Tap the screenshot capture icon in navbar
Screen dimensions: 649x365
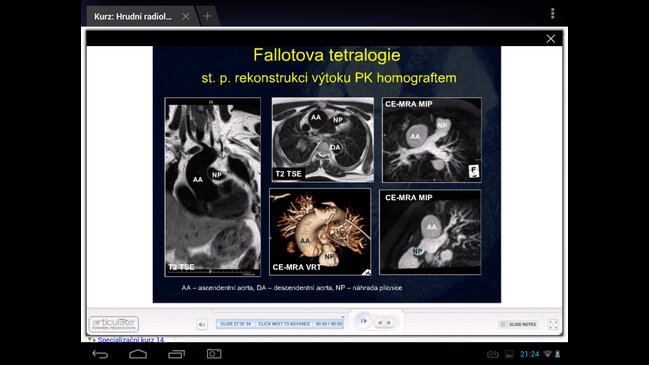pyautogui.click(x=214, y=353)
